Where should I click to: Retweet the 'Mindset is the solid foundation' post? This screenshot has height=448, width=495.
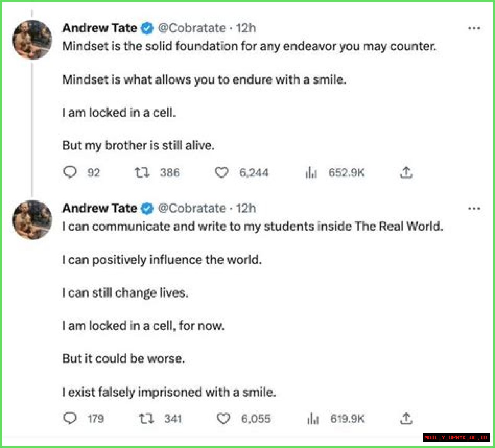tap(142, 173)
